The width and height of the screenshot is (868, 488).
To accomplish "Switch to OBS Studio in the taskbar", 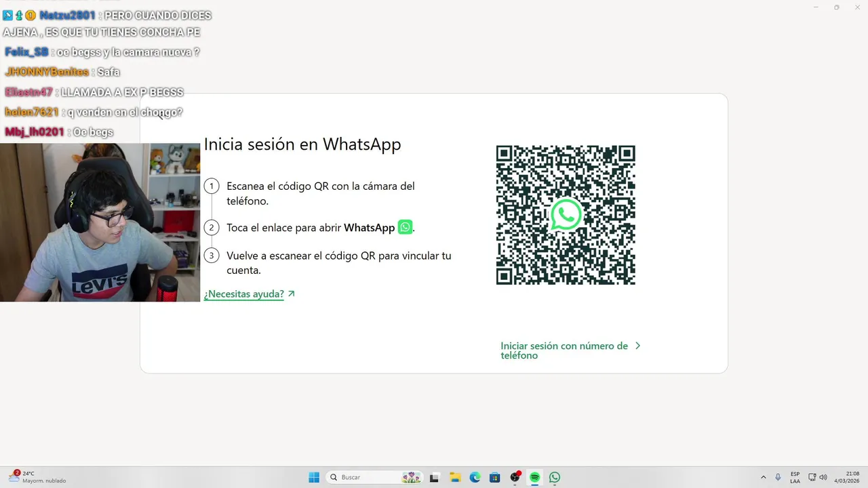I will 515,477.
